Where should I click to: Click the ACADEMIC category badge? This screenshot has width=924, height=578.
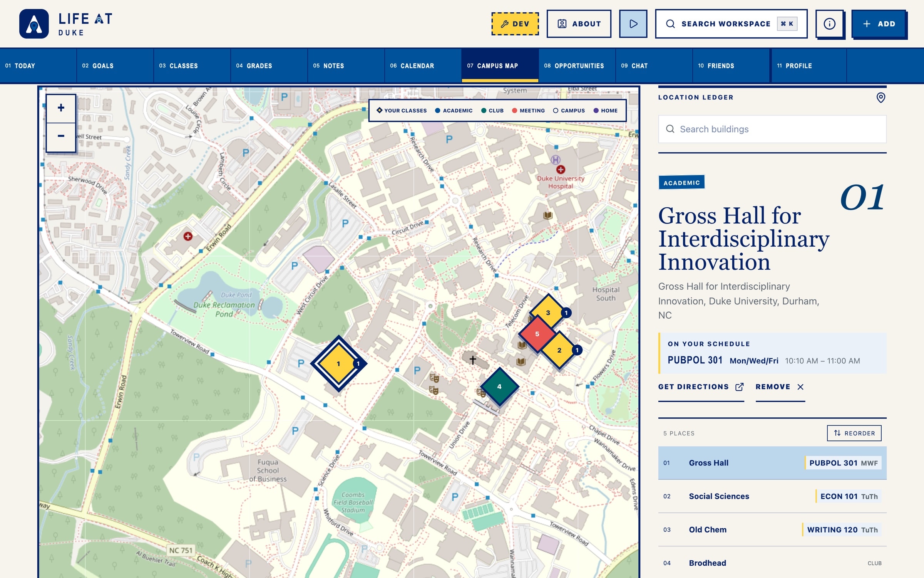coord(681,183)
